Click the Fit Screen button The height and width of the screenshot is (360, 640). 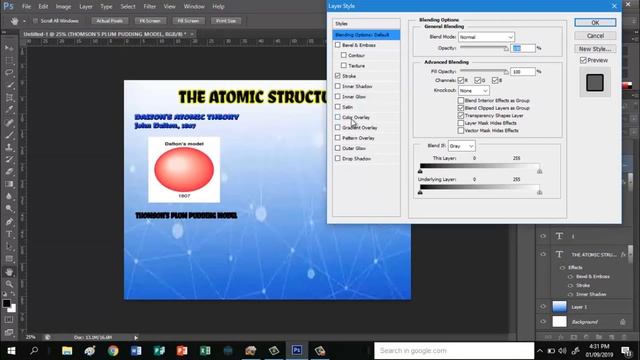click(x=150, y=21)
